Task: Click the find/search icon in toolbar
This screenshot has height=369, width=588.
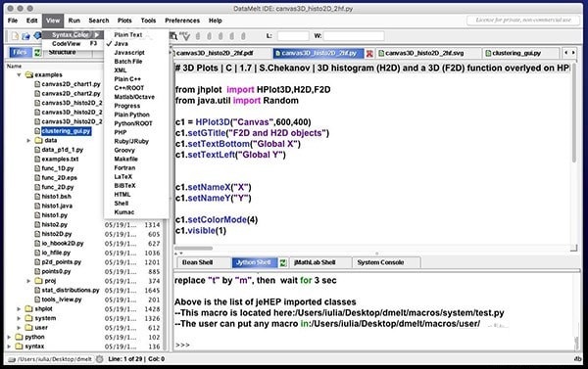Action: click(173, 36)
